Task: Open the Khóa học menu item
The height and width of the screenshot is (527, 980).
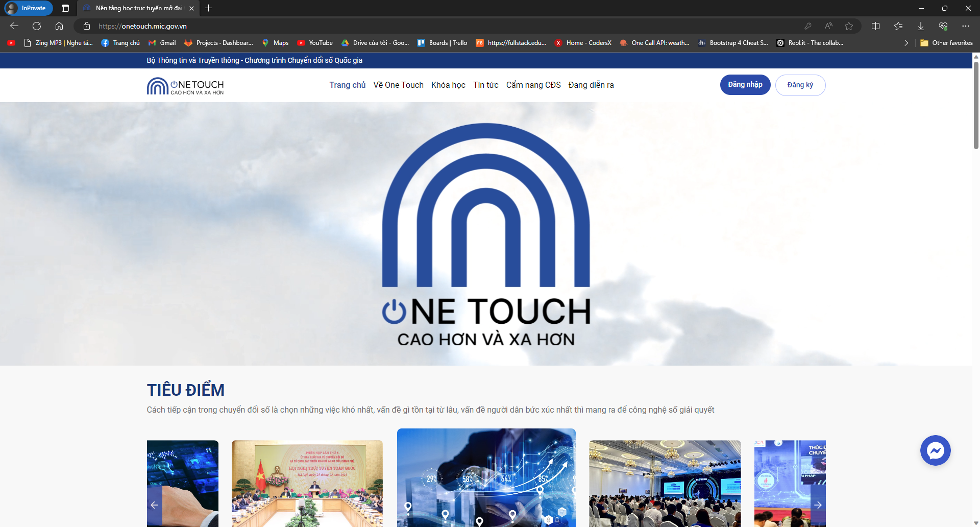Action: [448, 85]
